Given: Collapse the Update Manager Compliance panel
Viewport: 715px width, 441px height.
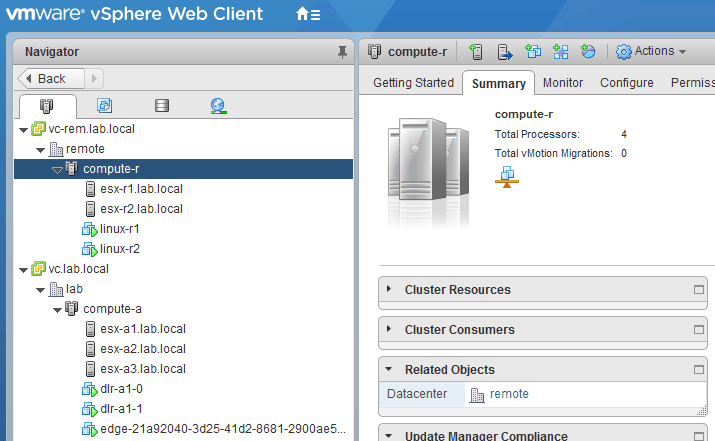Looking at the screenshot, I should tap(389, 436).
